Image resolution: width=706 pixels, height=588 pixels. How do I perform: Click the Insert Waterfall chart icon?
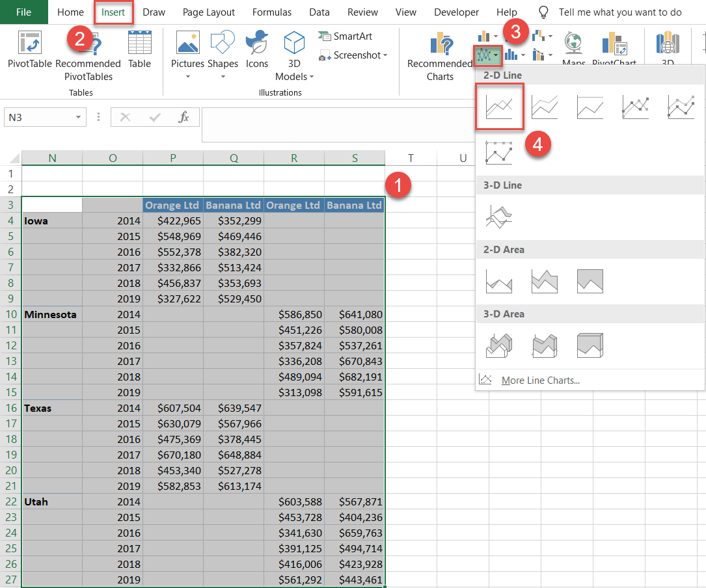pyautogui.click(x=538, y=35)
